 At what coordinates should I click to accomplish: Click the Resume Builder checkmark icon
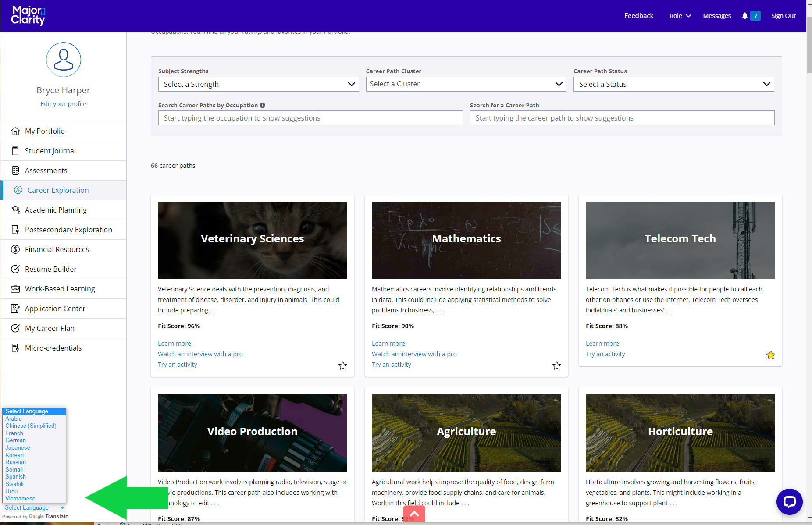coord(15,269)
